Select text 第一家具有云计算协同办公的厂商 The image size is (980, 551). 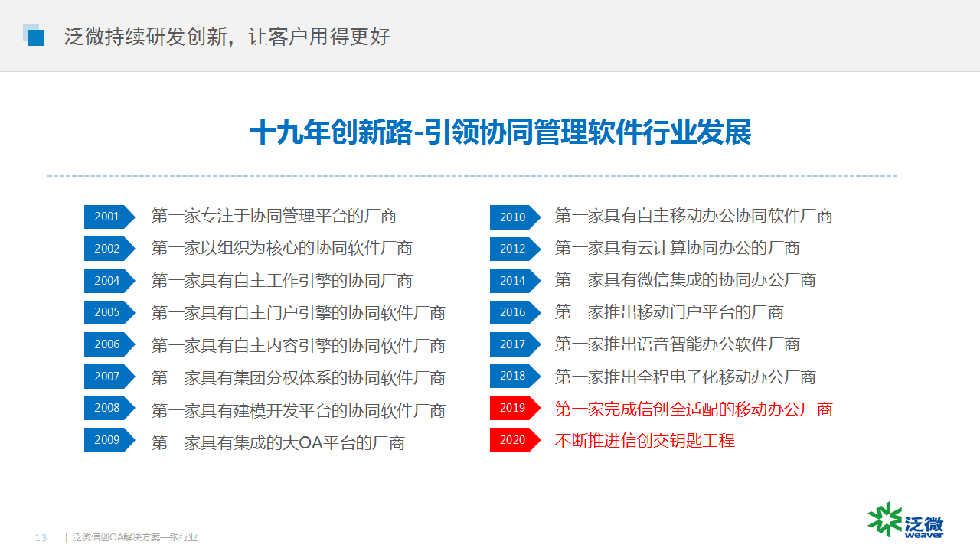pyautogui.click(x=678, y=248)
